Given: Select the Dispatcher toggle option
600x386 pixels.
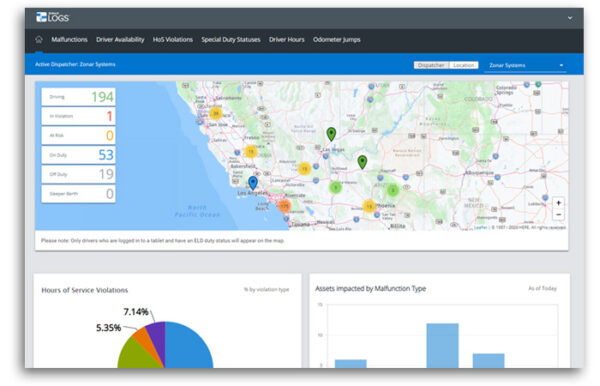Looking at the screenshot, I should (x=431, y=65).
